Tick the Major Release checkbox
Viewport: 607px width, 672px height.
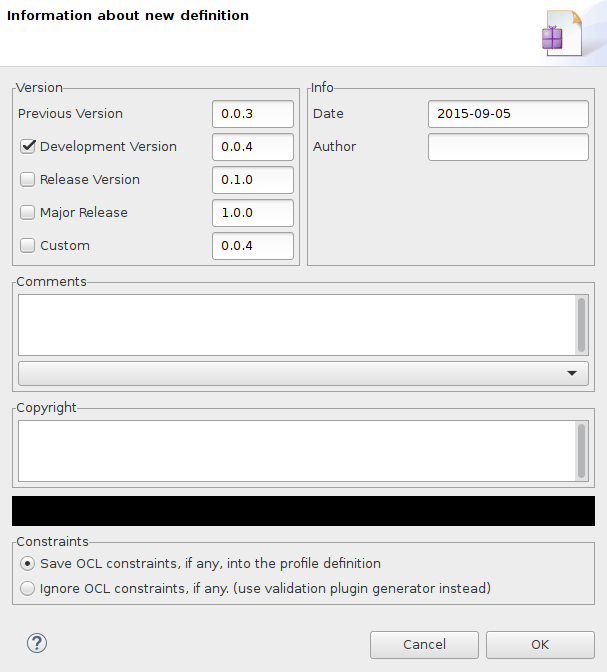[28, 213]
